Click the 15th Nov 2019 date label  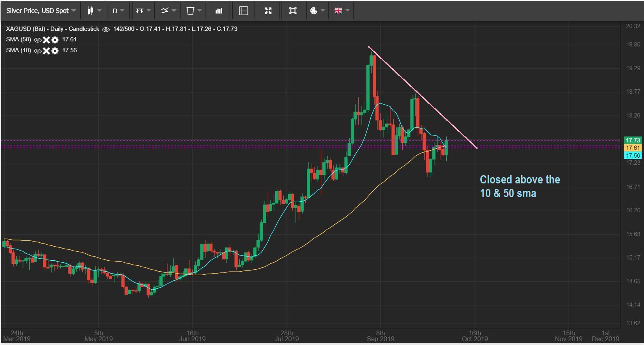tap(569, 336)
